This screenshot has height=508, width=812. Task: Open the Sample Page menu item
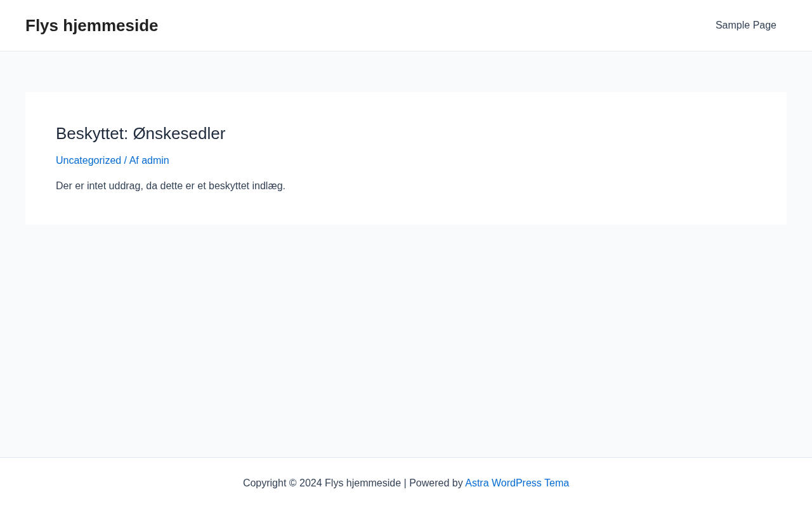[x=745, y=25]
